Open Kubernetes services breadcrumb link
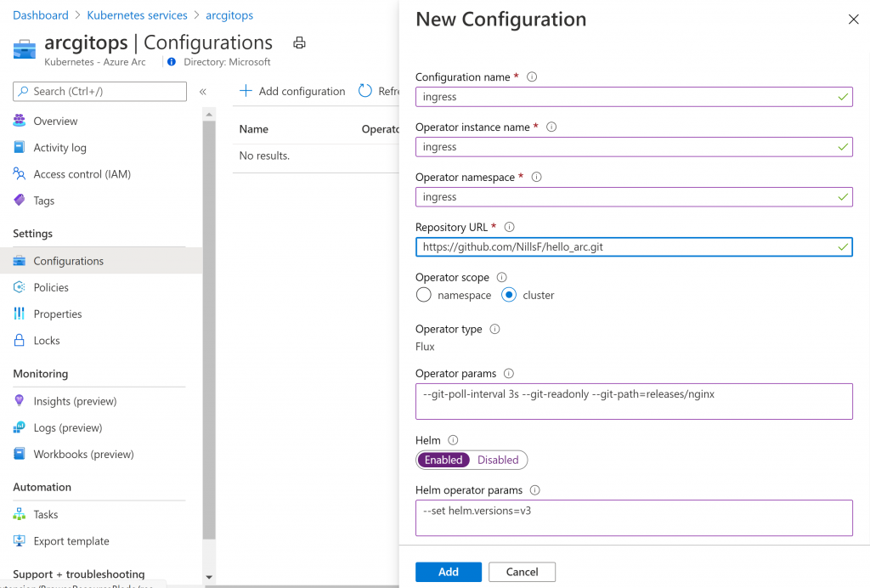Viewport: 870px width, 588px height. pos(137,15)
